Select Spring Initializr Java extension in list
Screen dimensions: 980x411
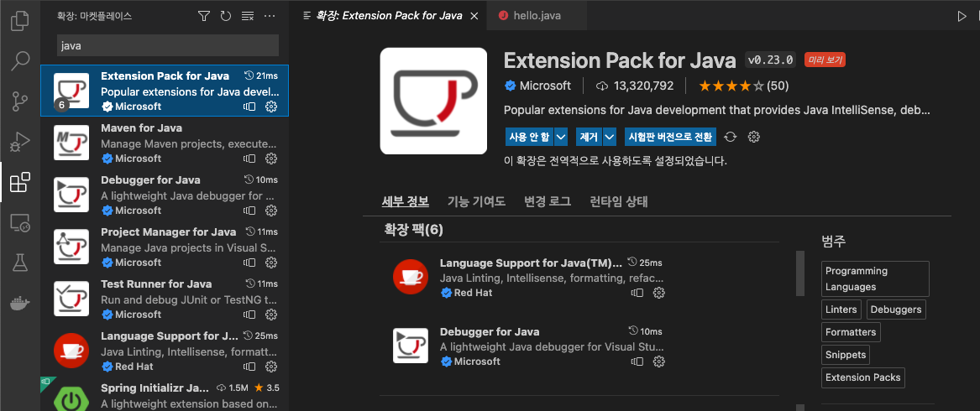[165, 395]
